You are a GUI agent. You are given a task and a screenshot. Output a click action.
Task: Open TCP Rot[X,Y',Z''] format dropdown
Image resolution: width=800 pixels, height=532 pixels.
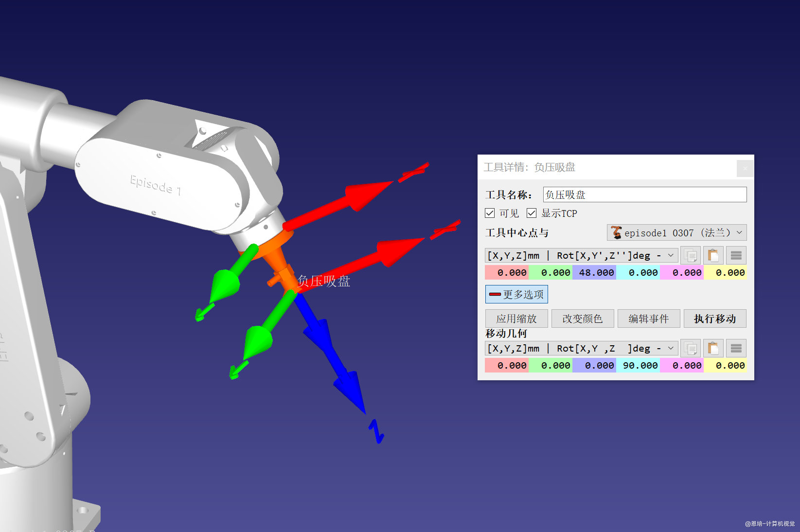click(581, 255)
